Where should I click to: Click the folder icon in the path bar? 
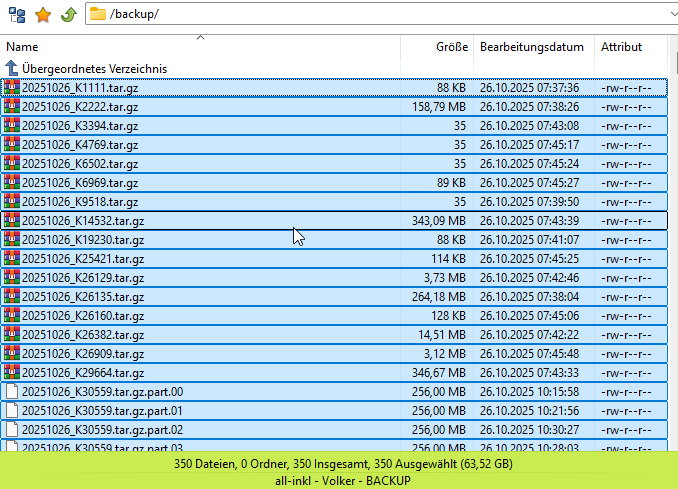pyautogui.click(x=98, y=14)
